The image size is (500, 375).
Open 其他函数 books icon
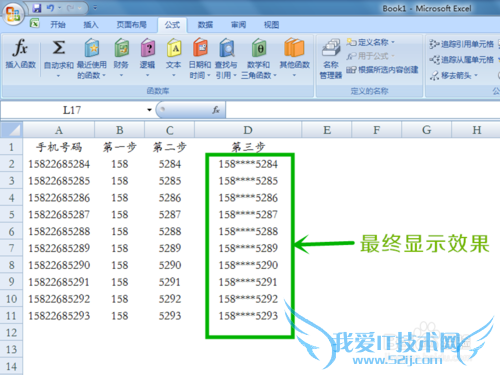pyautogui.click(x=294, y=47)
